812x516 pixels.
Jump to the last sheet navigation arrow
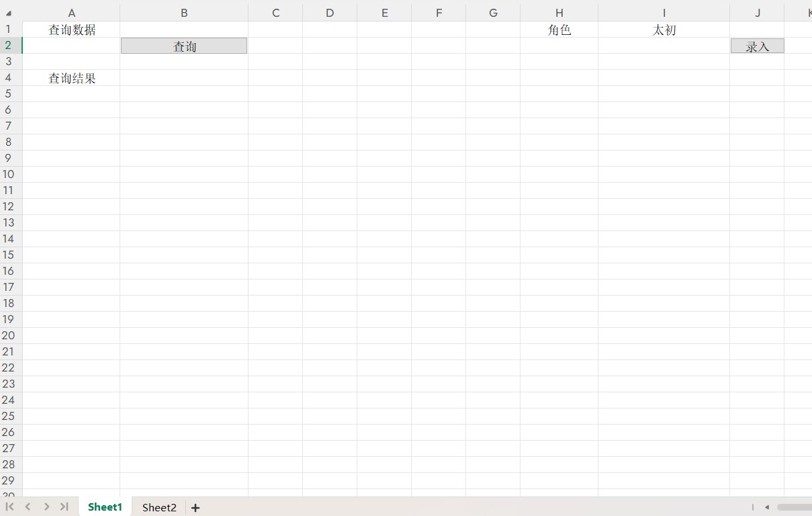(x=63, y=507)
